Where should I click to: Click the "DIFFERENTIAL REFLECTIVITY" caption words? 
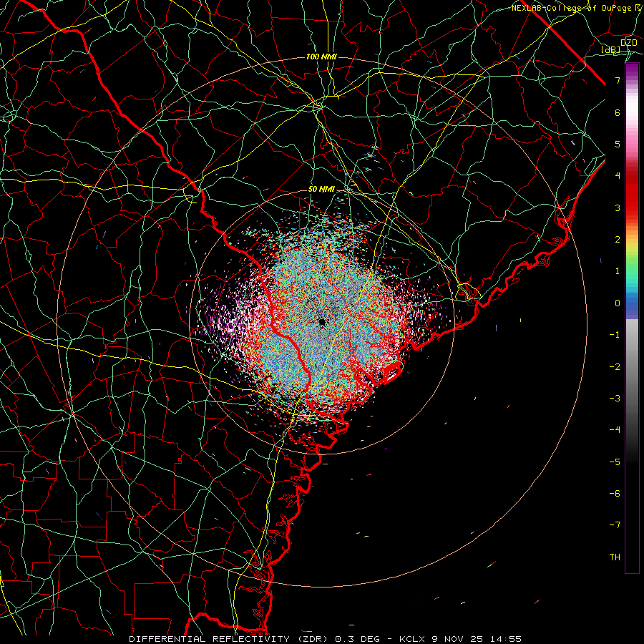210,639
